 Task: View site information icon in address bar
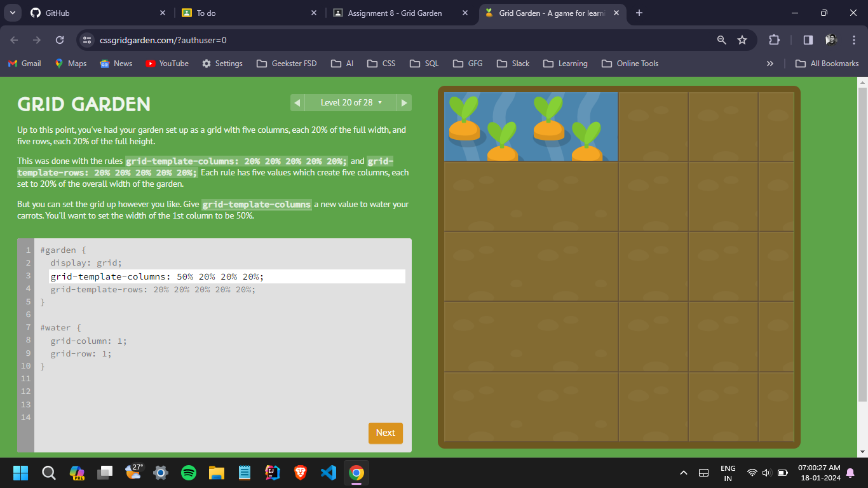(87, 40)
